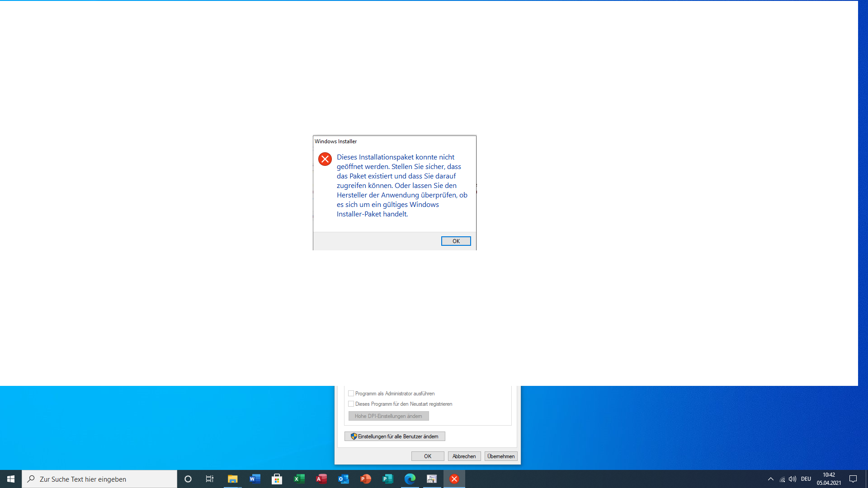Open File Explorer from the taskbar
Screen dimensions: 868x488
tap(232, 479)
